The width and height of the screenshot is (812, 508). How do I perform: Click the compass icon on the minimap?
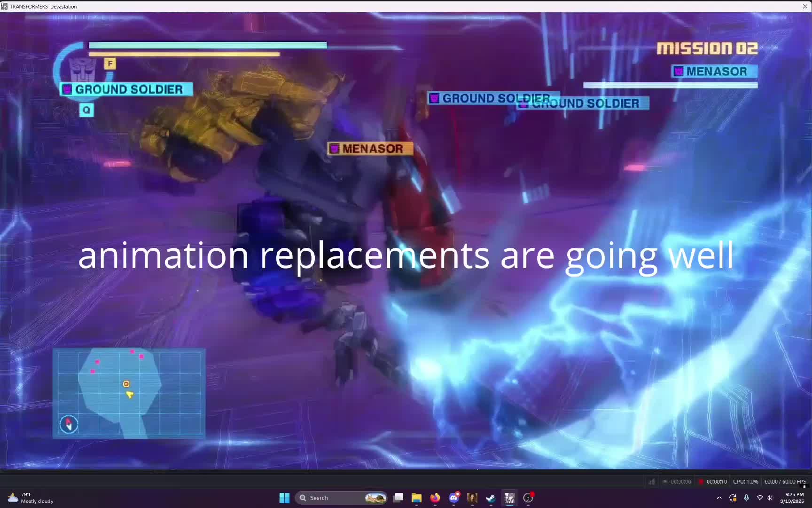click(69, 424)
